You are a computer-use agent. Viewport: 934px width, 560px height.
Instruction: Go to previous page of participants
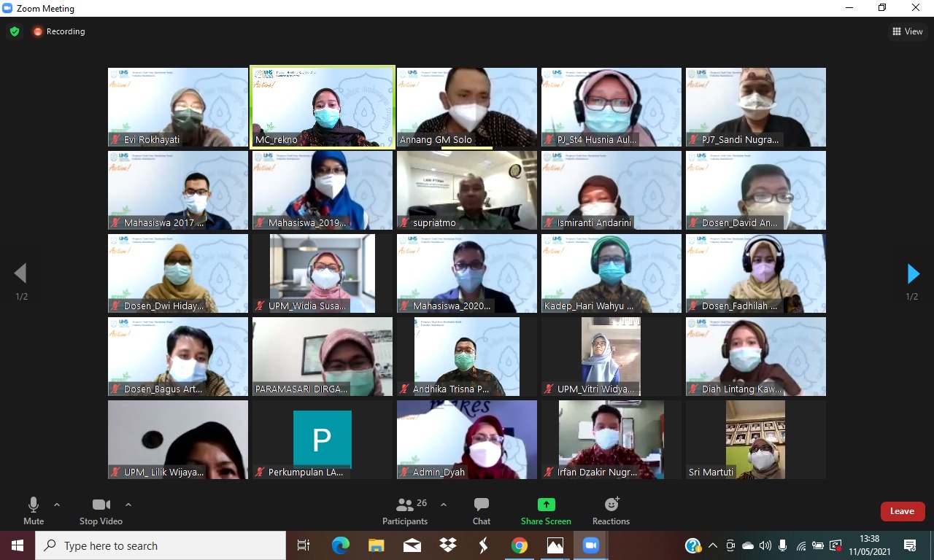click(x=20, y=274)
